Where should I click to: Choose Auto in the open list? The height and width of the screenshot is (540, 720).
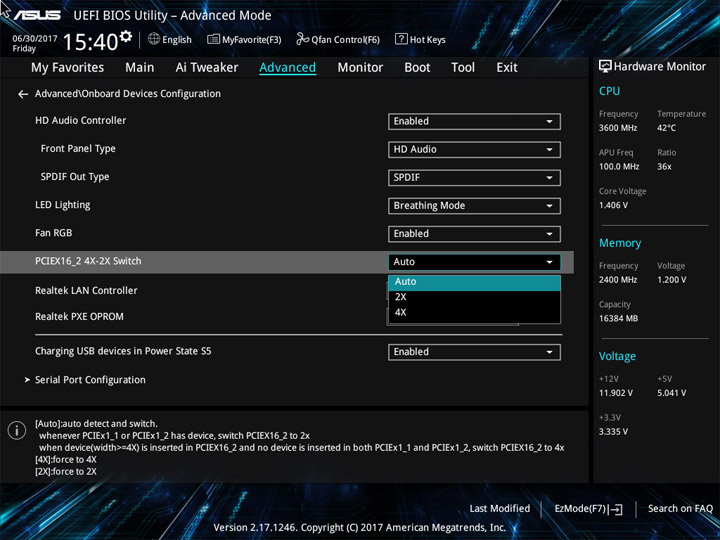[x=474, y=282]
